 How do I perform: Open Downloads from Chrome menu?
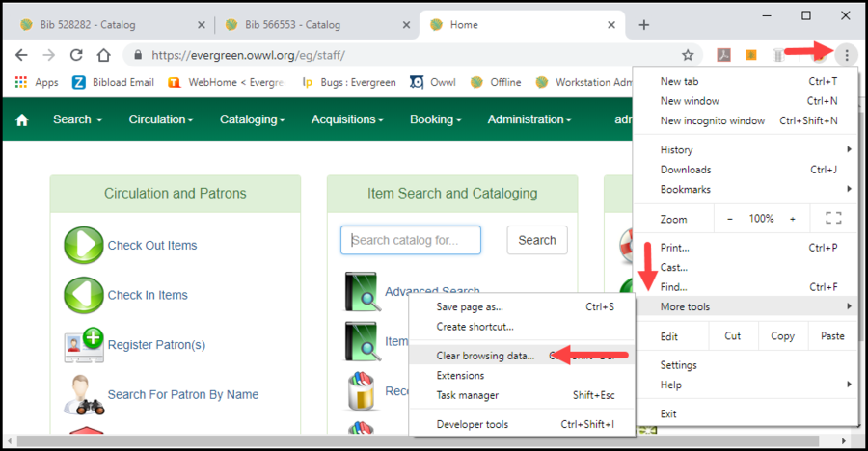(746, 170)
